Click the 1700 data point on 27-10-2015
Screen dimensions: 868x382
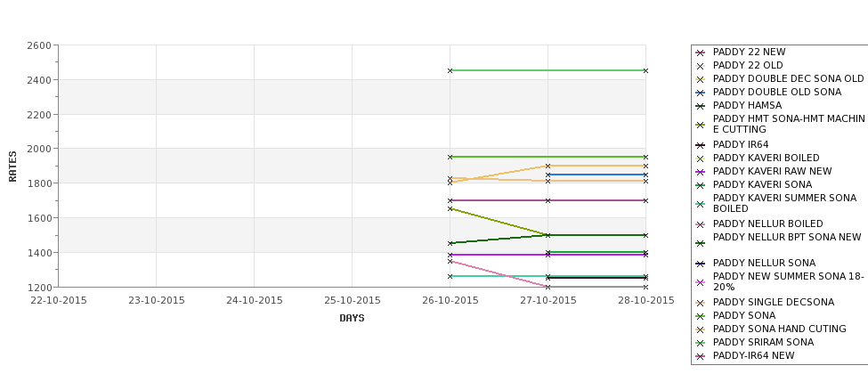[x=548, y=200]
